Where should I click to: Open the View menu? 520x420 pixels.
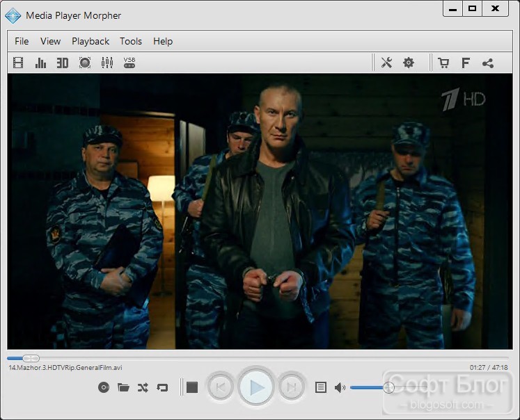(x=50, y=41)
